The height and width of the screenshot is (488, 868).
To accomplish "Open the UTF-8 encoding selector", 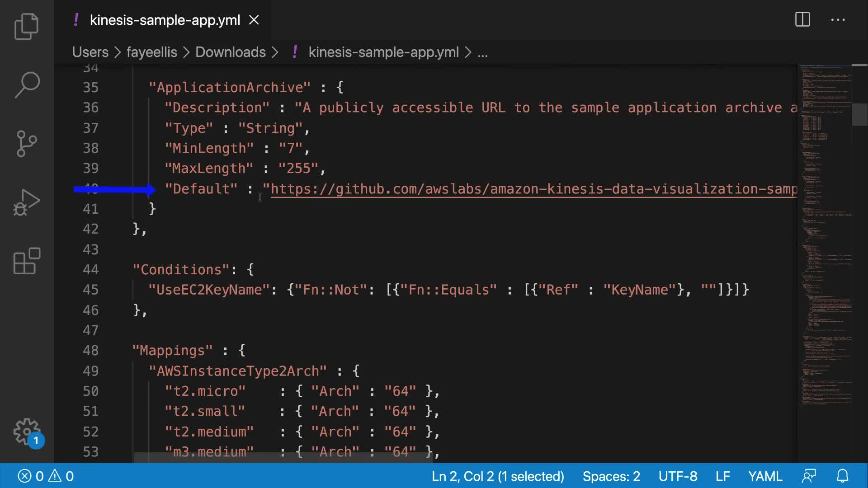I will coord(678,476).
